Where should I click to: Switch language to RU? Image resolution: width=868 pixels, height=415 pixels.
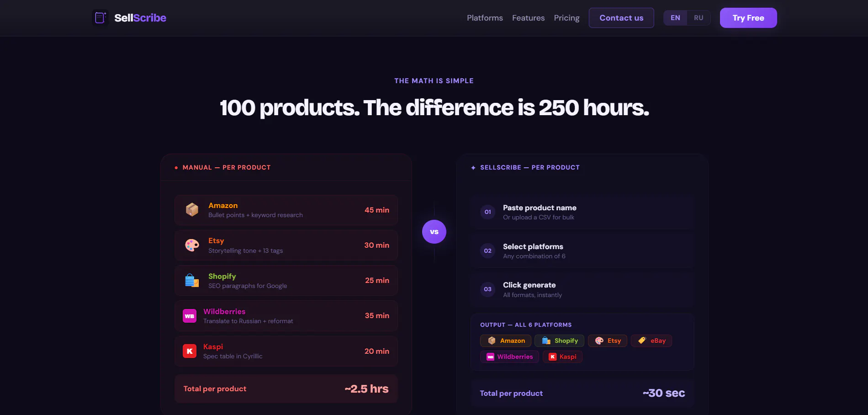tap(699, 18)
